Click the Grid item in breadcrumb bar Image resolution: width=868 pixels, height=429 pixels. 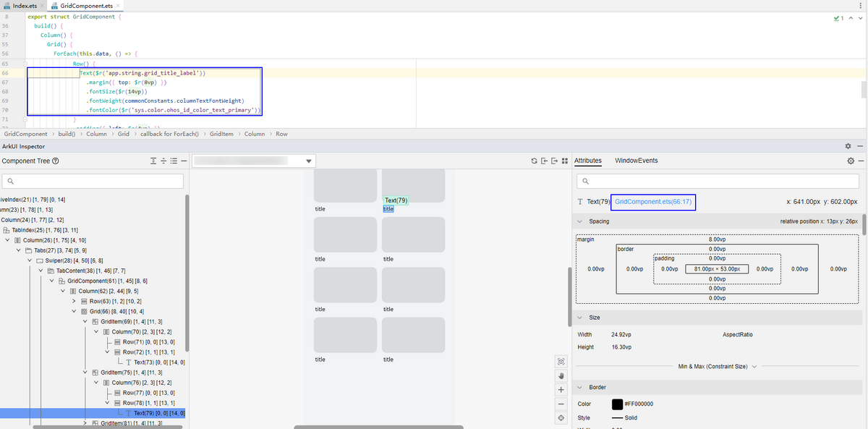click(123, 134)
